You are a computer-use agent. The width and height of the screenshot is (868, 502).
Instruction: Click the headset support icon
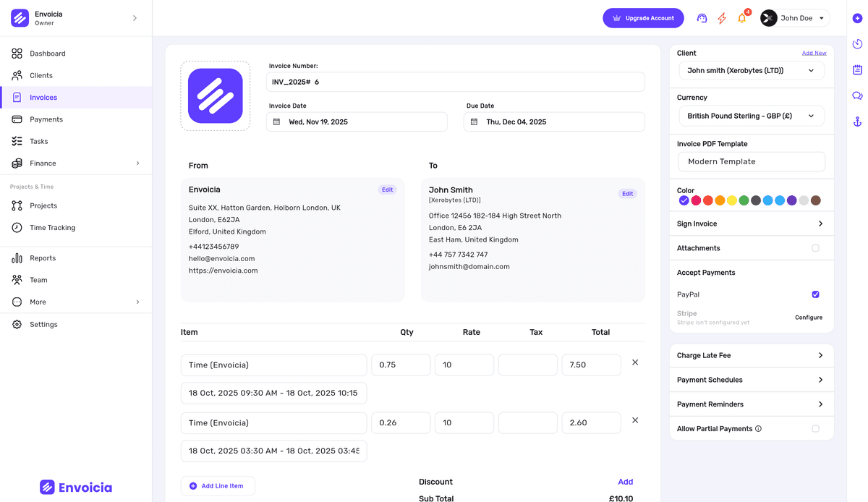tap(702, 18)
